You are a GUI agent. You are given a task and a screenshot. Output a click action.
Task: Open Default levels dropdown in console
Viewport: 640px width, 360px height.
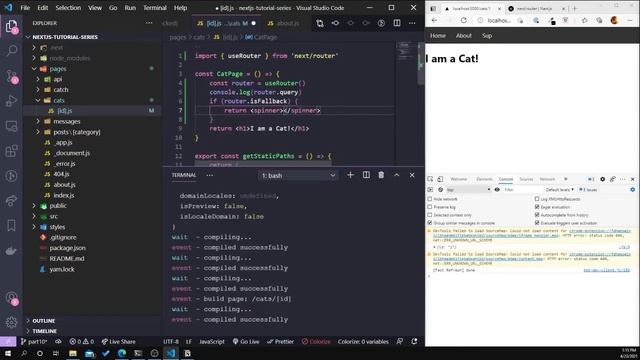tap(560, 190)
